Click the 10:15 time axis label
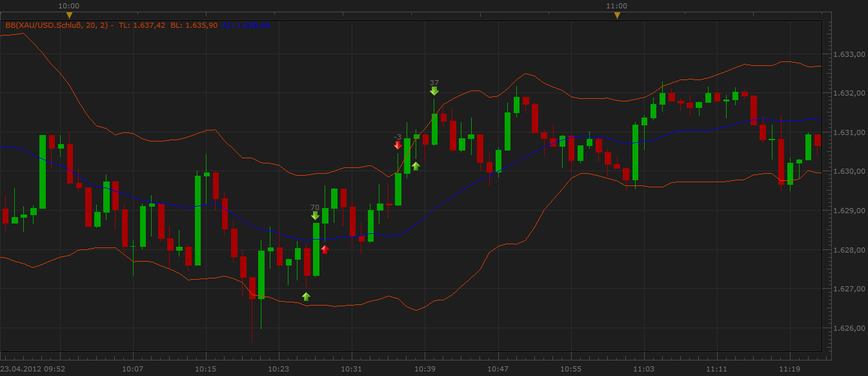The height and width of the screenshot is (376, 868). [205, 370]
